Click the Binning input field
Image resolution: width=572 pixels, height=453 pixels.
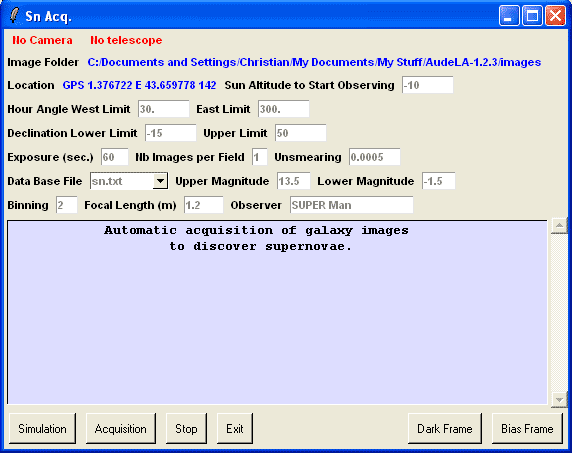(66, 205)
